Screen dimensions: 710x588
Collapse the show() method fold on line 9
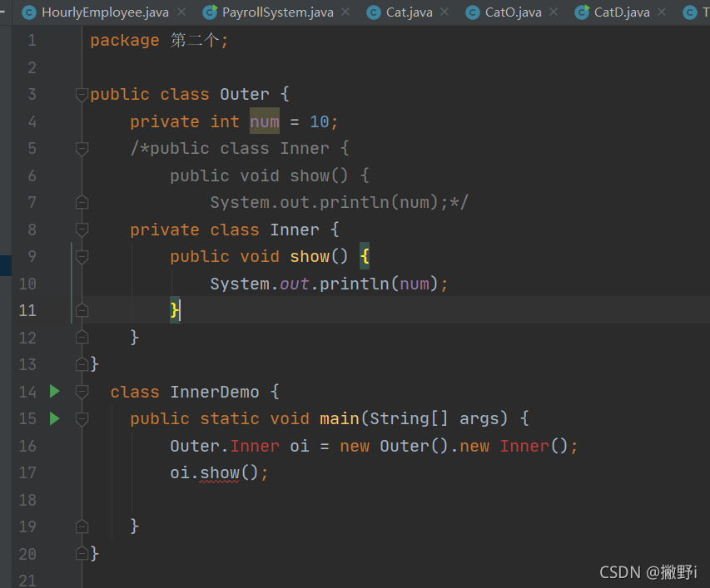pyautogui.click(x=82, y=257)
